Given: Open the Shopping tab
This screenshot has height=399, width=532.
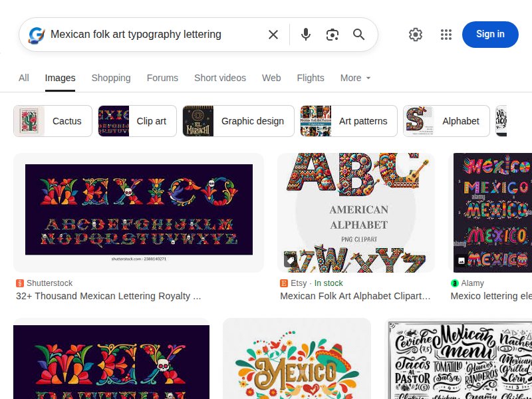Looking at the screenshot, I should tap(111, 78).
